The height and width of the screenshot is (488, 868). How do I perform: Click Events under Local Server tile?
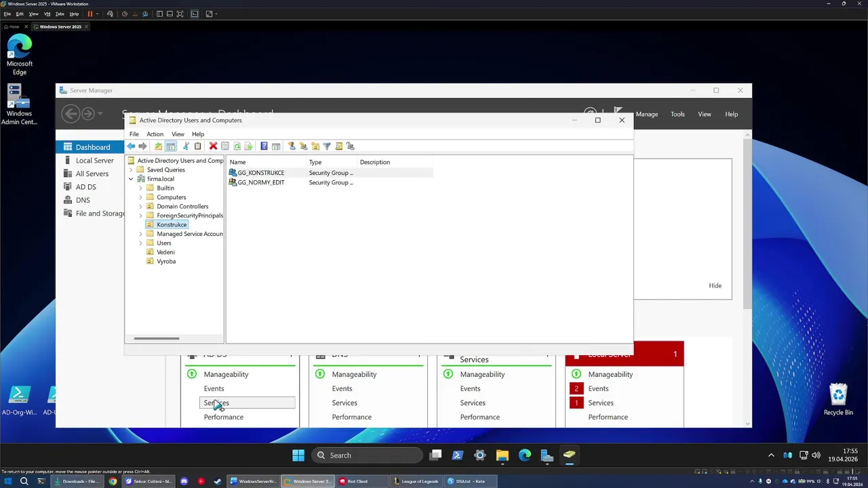[x=598, y=388]
